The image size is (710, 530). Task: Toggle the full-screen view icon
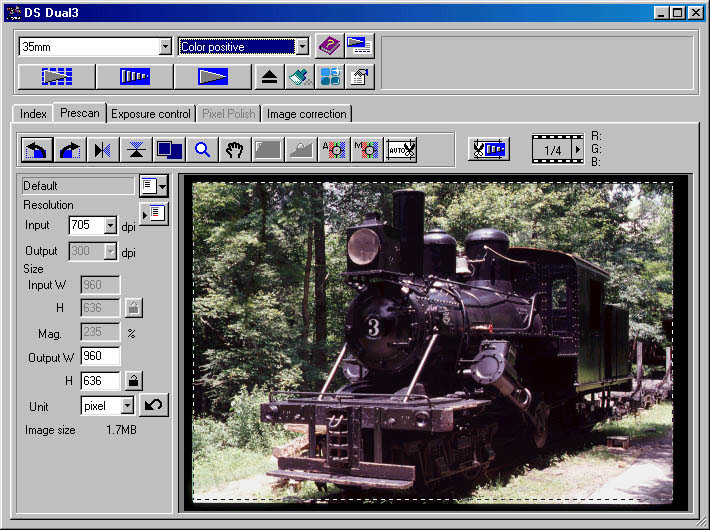tap(169, 150)
